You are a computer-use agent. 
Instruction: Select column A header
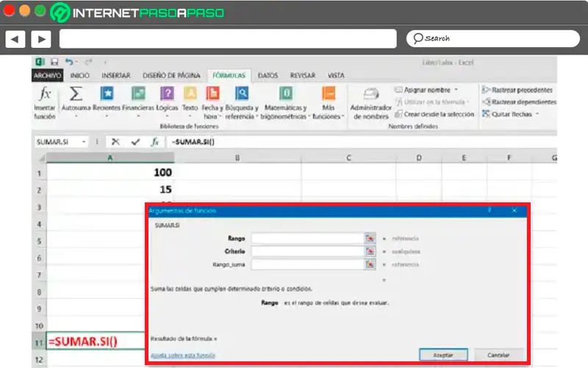click(x=110, y=158)
